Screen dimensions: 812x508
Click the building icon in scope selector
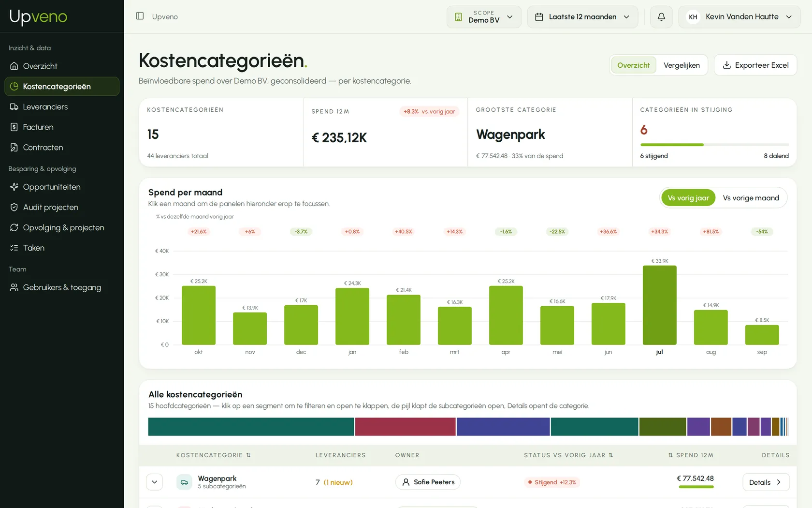[458, 17]
